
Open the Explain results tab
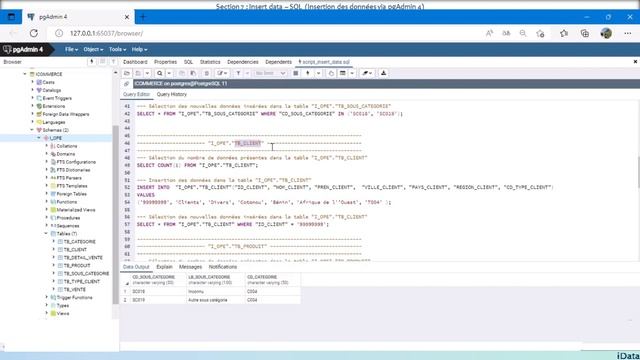[164, 267]
